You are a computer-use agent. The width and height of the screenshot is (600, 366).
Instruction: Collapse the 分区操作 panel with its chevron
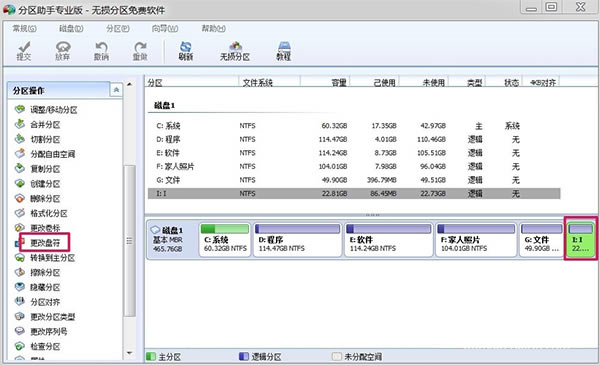116,90
